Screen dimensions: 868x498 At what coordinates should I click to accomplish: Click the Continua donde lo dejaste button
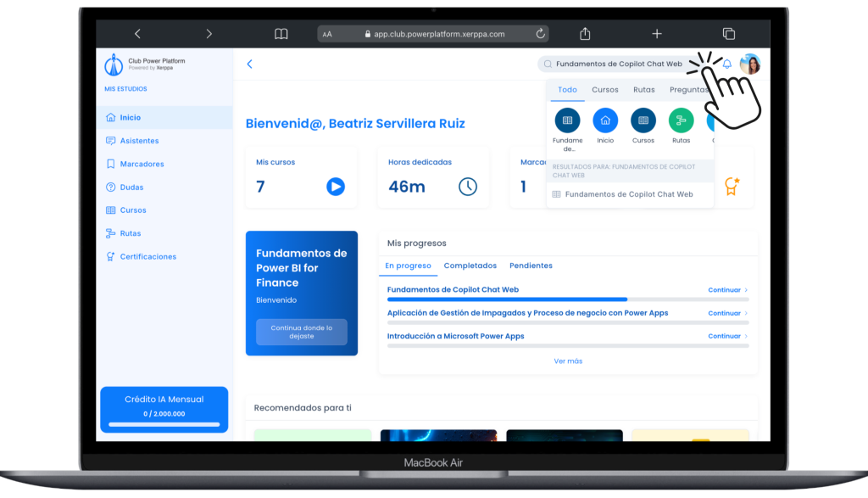[x=302, y=332]
